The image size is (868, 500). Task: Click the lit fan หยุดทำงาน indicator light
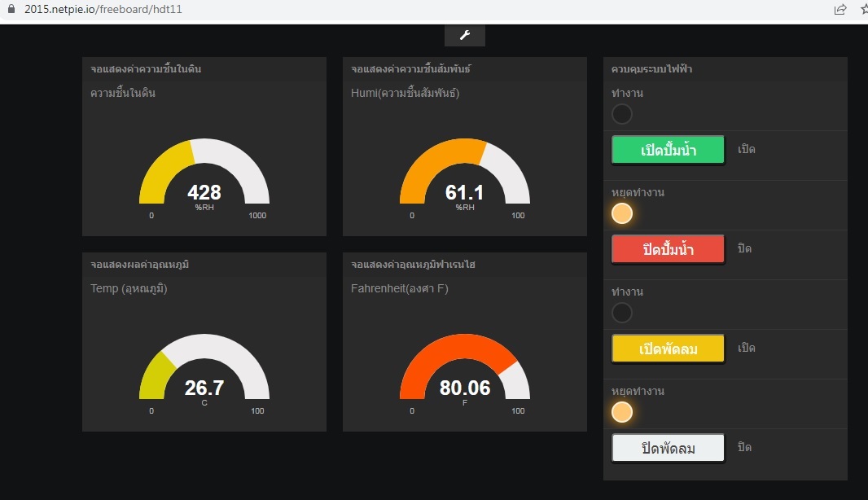(622, 412)
